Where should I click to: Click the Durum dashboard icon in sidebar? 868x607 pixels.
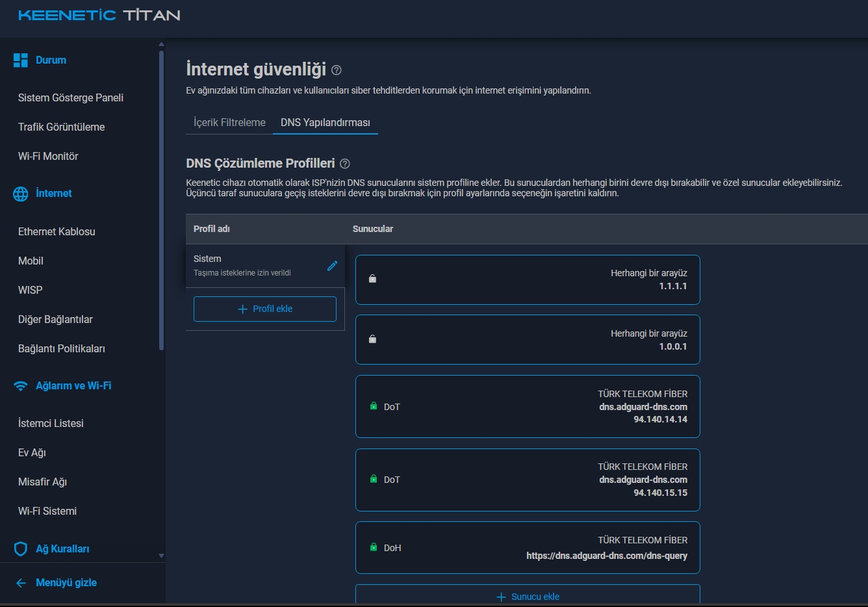(21, 60)
